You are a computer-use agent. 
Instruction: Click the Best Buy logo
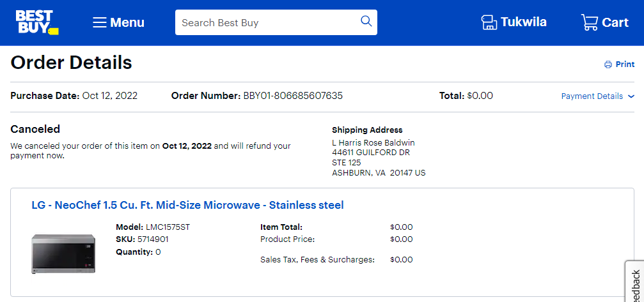pyautogui.click(x=37, y=22)
